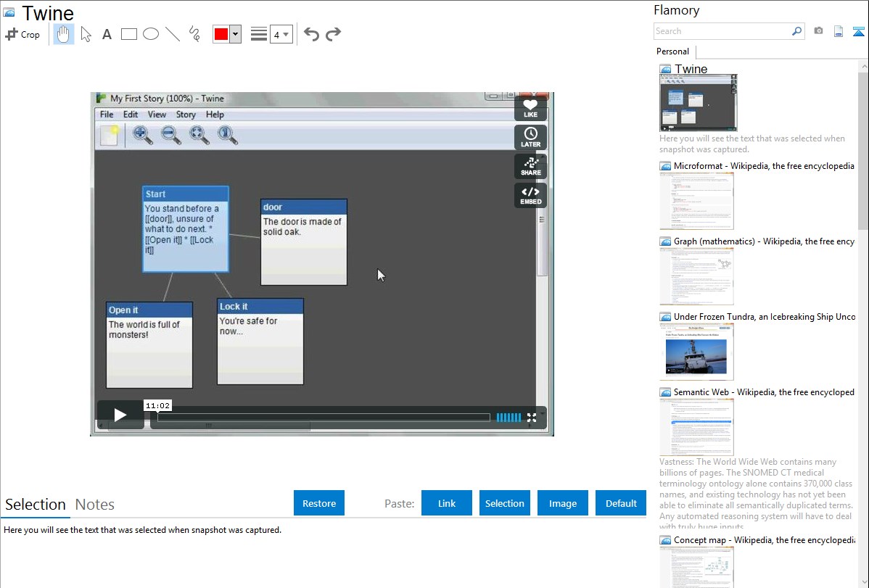Switch to the Selection tab
The height and width of the screenshot is (588, 869).
point(36,505)
